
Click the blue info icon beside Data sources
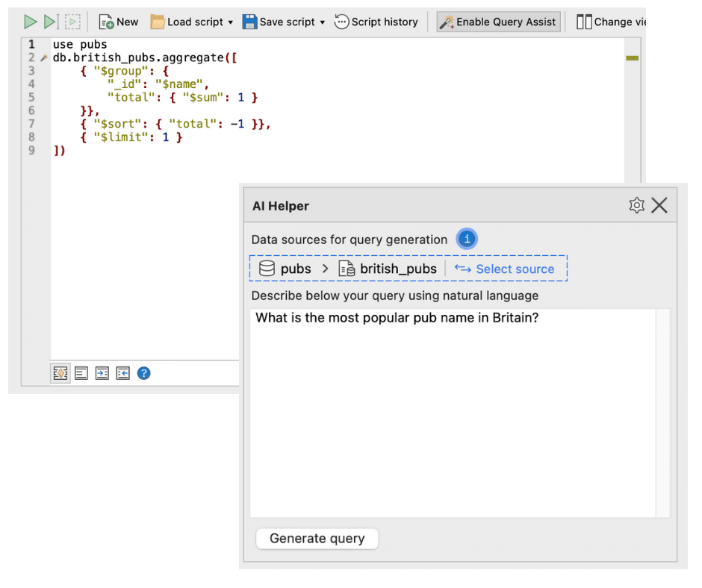(x=467, y=240)
